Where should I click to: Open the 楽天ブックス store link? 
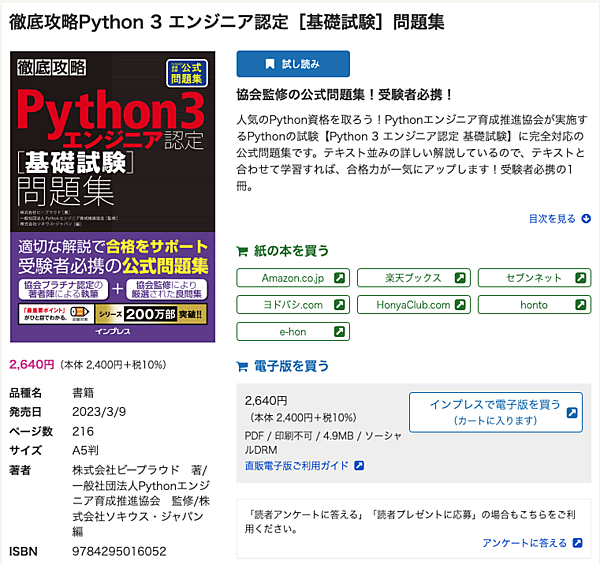(412, 277)
